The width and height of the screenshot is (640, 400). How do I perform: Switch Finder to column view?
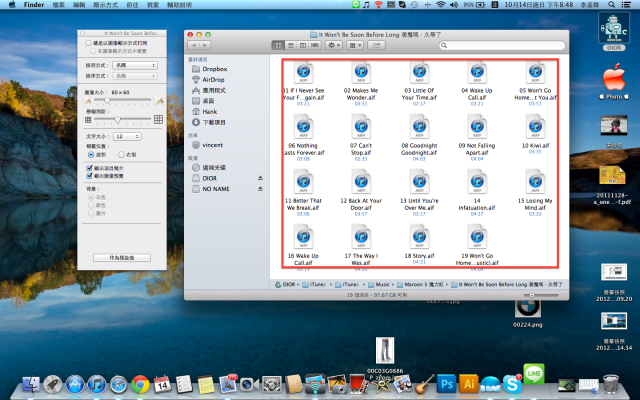[303, 45]
